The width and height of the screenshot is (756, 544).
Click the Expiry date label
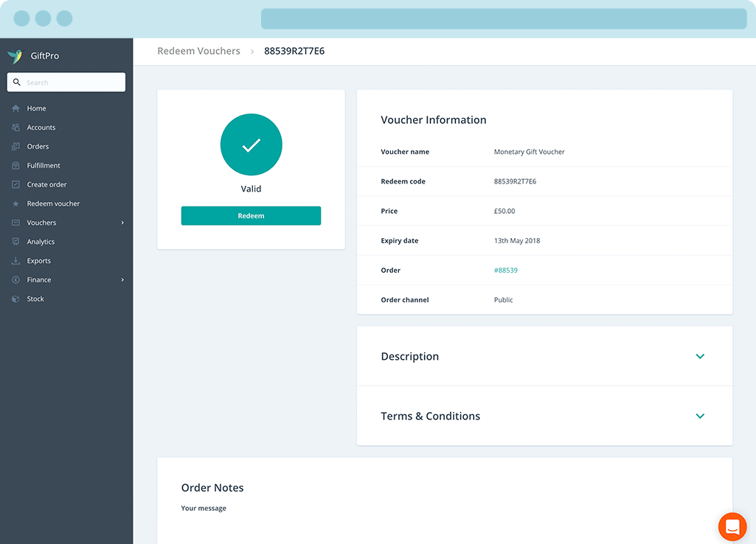coord(400,240)
